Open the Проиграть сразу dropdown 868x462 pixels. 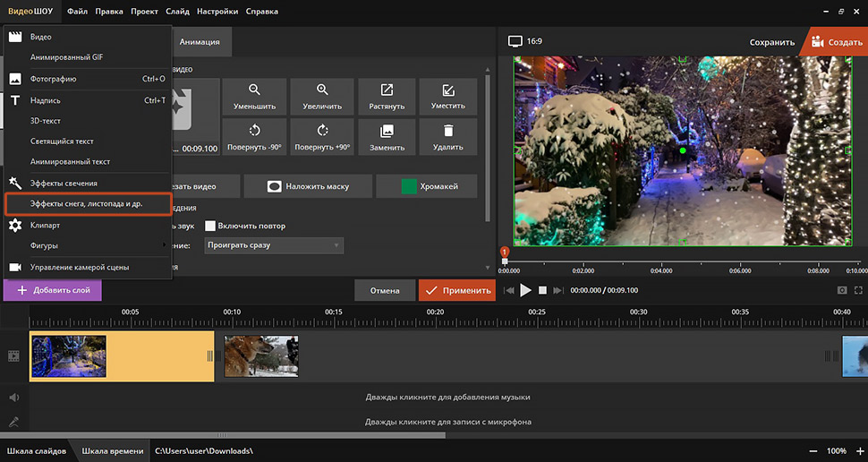(274, 245)
